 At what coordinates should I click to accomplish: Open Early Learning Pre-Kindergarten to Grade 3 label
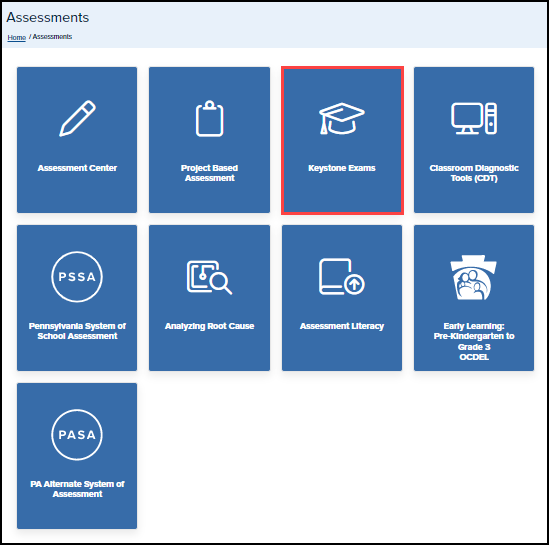tap(474, 341)
